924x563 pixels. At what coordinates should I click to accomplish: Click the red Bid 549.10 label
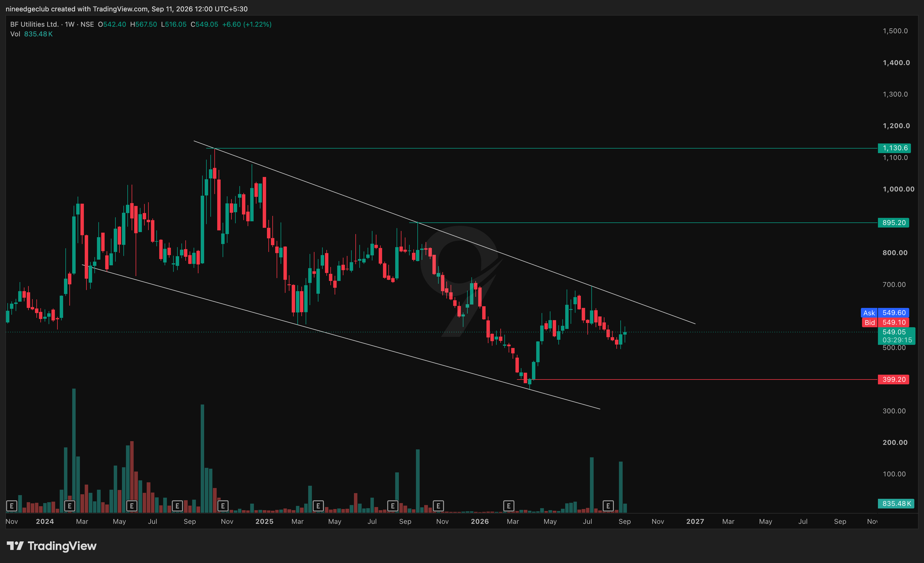click(885, 322)
